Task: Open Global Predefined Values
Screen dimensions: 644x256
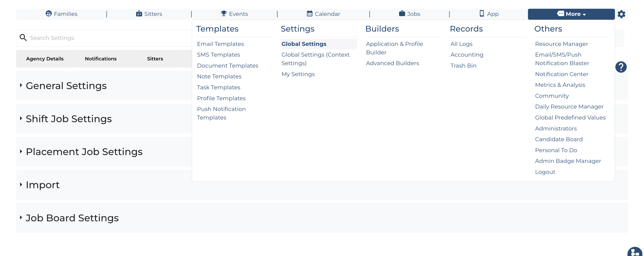Action: (570, 118)
